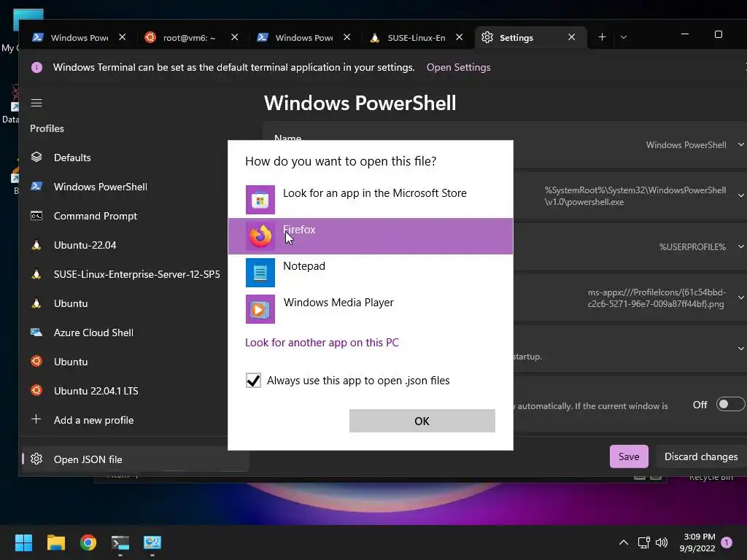The image size is (747, 560).
Task: Open Google Chrome from taskbar
Action: click(x=88, y=542)
